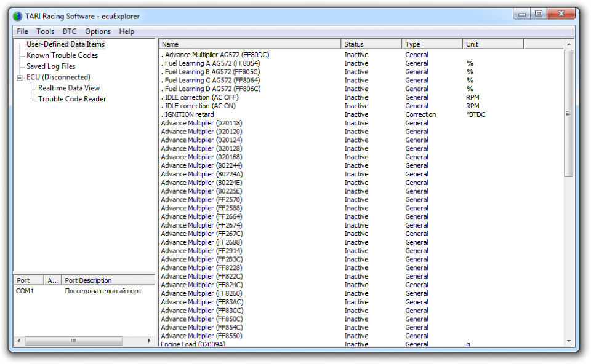Select Fuel Learning C AG572 (FF8064) row
This screenshot has width=591, height=364.
361,80
